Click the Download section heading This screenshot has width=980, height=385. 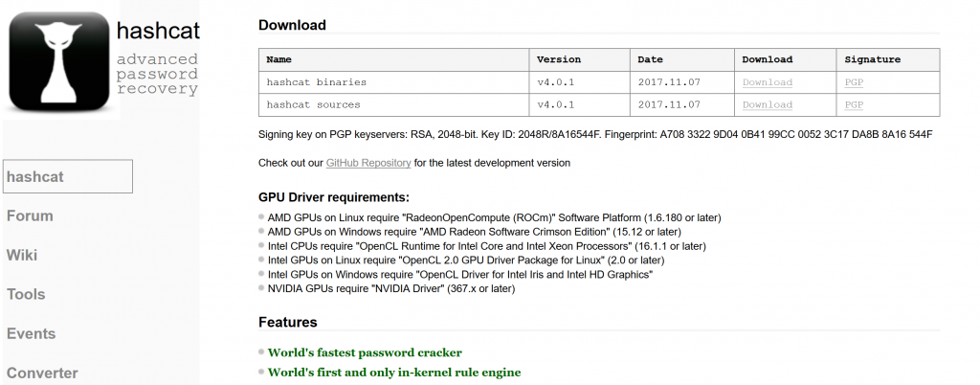292,25
